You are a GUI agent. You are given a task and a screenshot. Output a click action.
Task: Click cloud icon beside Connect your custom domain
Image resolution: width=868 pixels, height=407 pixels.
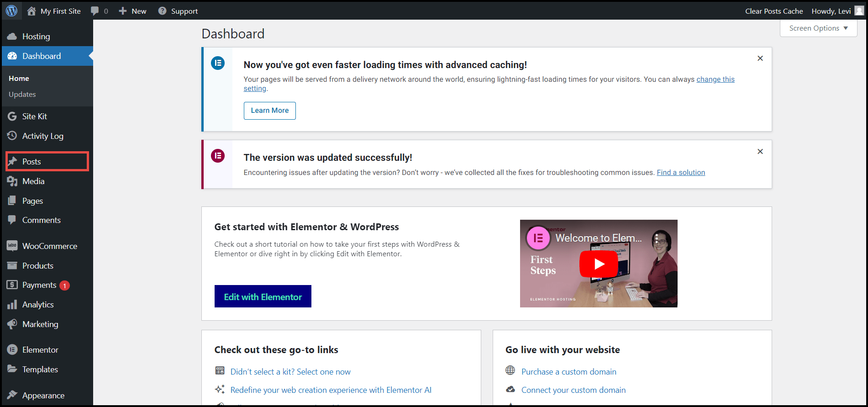[510, 389]
